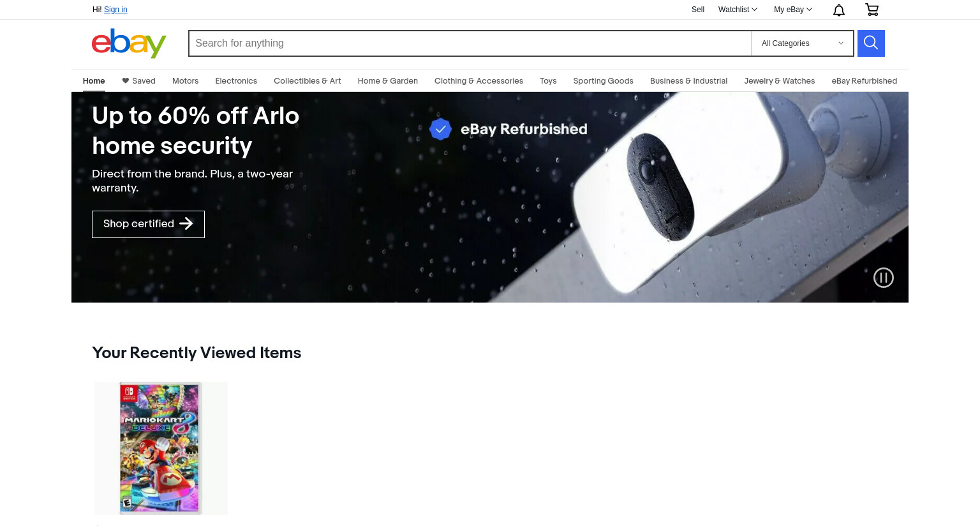Click the Sign in link

click(x=115, y=10)
